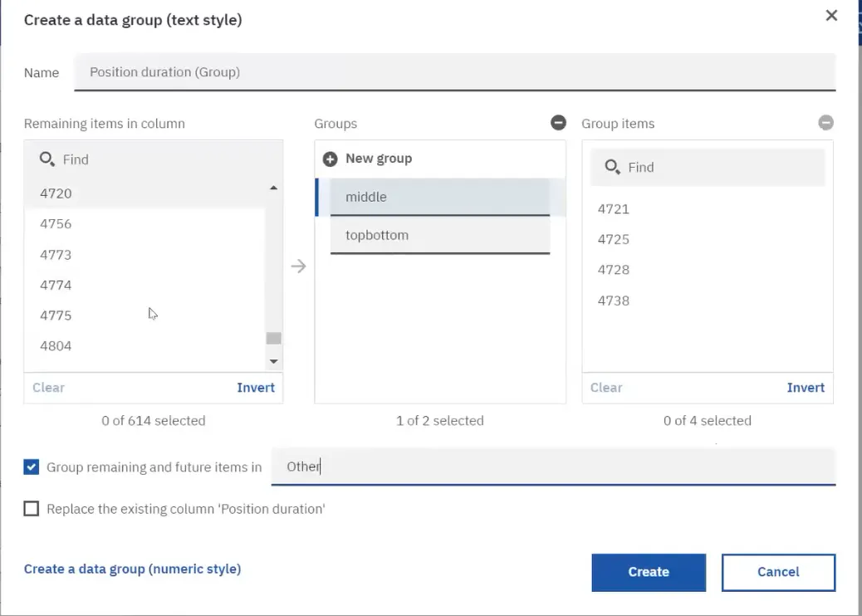Click Invert under Remaining items list
Screen dimensions: 862x616
(x=256, y=388)
